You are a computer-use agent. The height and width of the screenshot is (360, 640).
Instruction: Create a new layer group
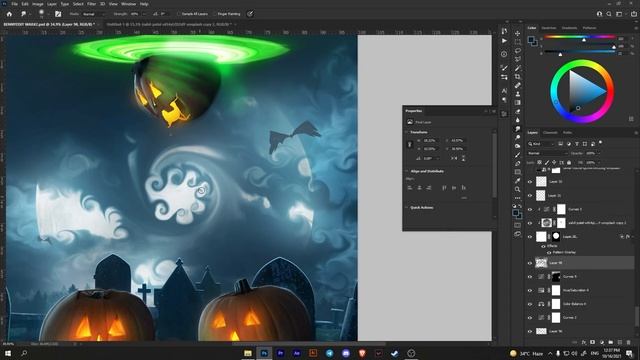(x=611, y=342)
